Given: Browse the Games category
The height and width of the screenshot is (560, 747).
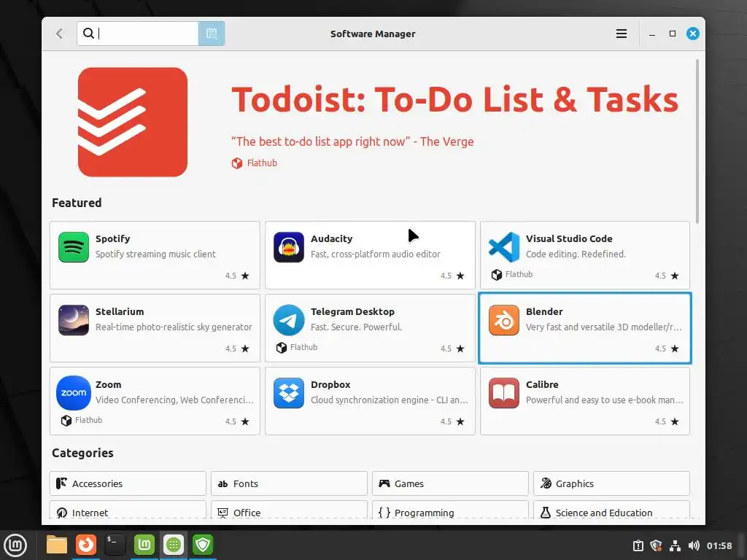Looking at the screenshot, I should pos(450,484).
